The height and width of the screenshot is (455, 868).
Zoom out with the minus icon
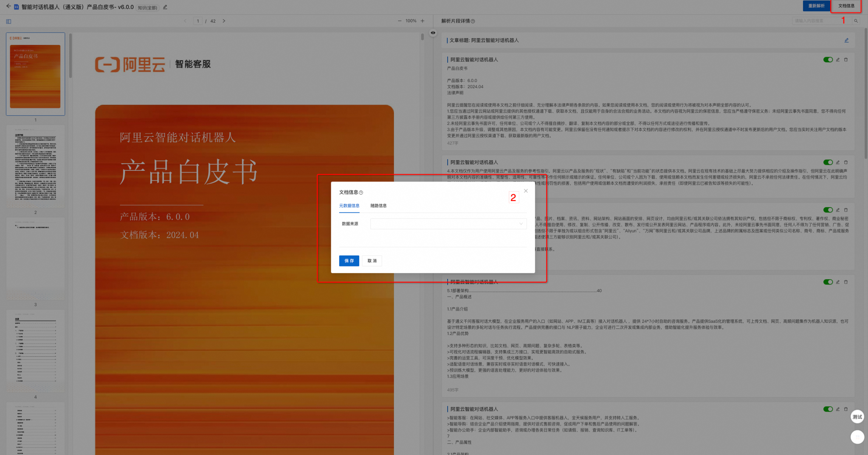click(x=400, y=21)
